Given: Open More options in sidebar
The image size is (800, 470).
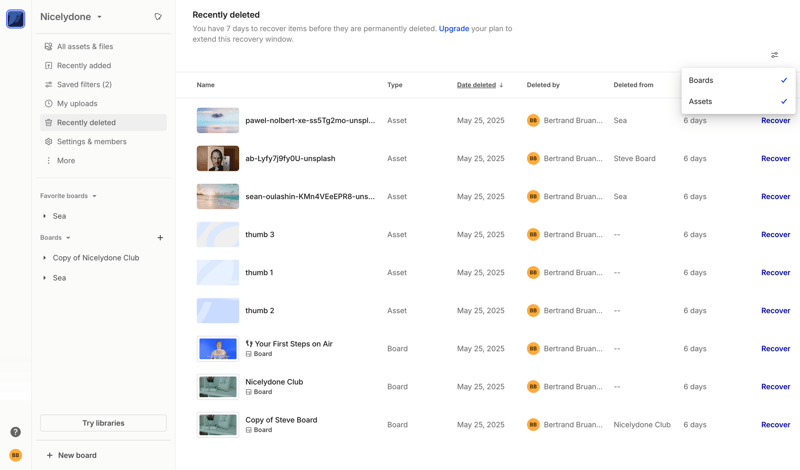Looking at the screenshot, I should point(65,160).
